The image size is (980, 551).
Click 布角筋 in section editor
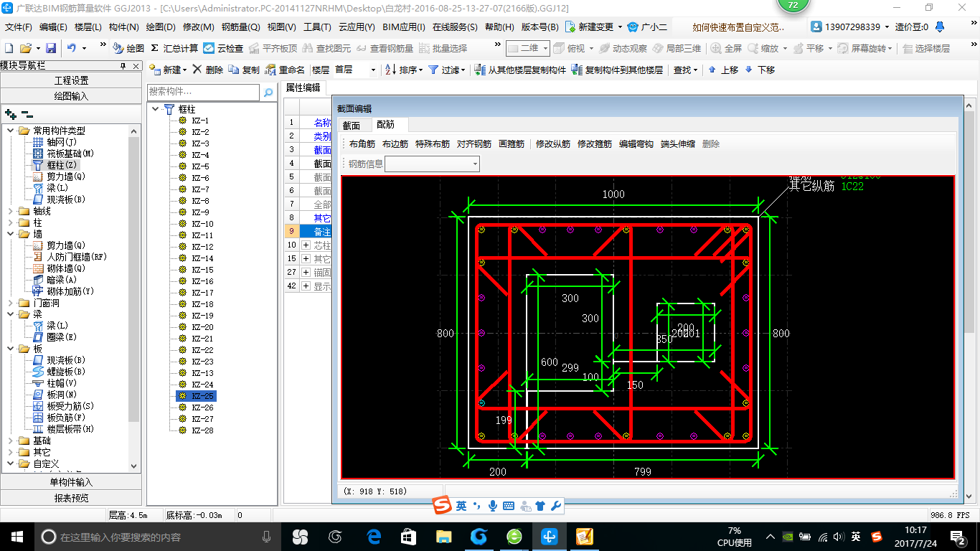(x=362, y=143)
